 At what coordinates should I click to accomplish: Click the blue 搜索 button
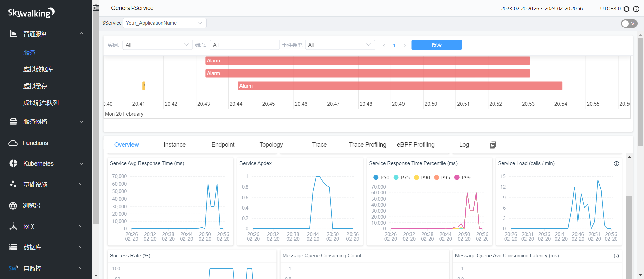436,45
